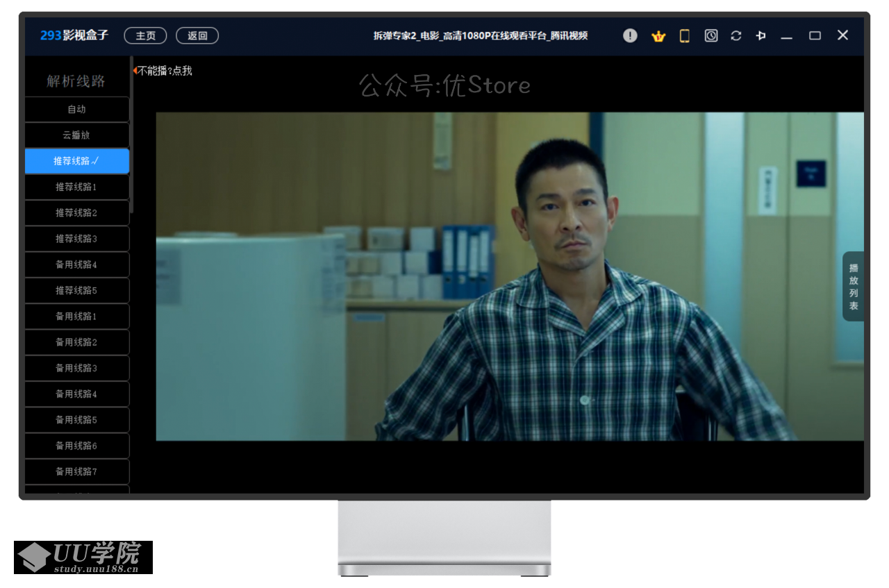Switch to 推荐线路1
The width and height of the screenshot is (889, 588).
[x=77, y=187]
